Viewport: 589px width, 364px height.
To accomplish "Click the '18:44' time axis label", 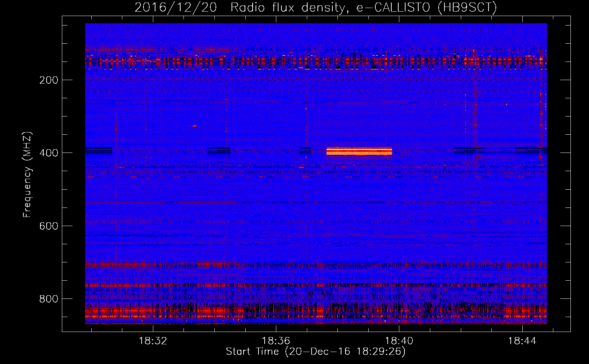I will tap(522, 341).
